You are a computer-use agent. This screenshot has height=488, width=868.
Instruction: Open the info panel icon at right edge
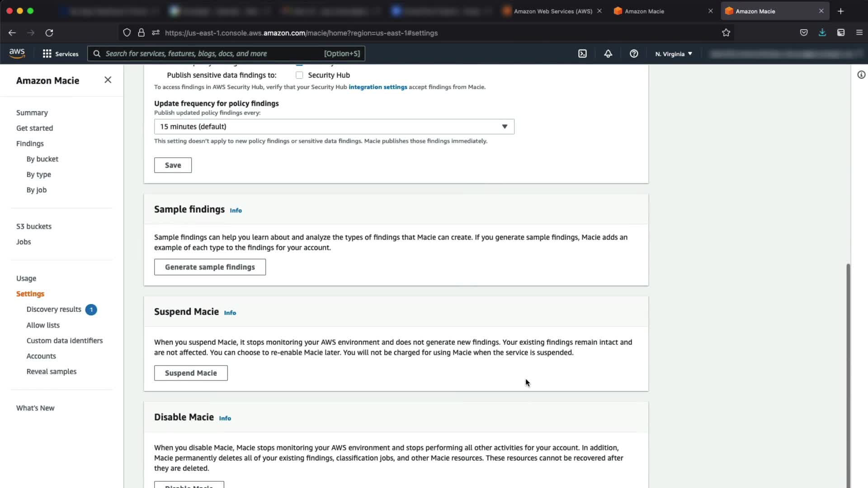861,75
